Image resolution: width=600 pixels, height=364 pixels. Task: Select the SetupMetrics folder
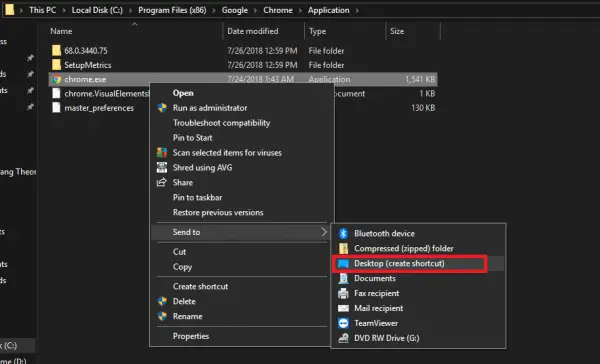[88, 65]
